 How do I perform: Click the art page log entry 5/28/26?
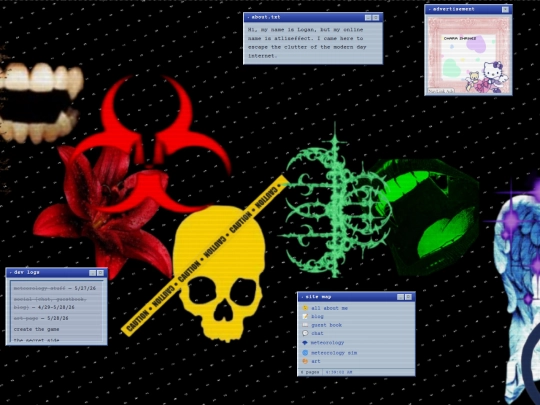tap(41, 318)
